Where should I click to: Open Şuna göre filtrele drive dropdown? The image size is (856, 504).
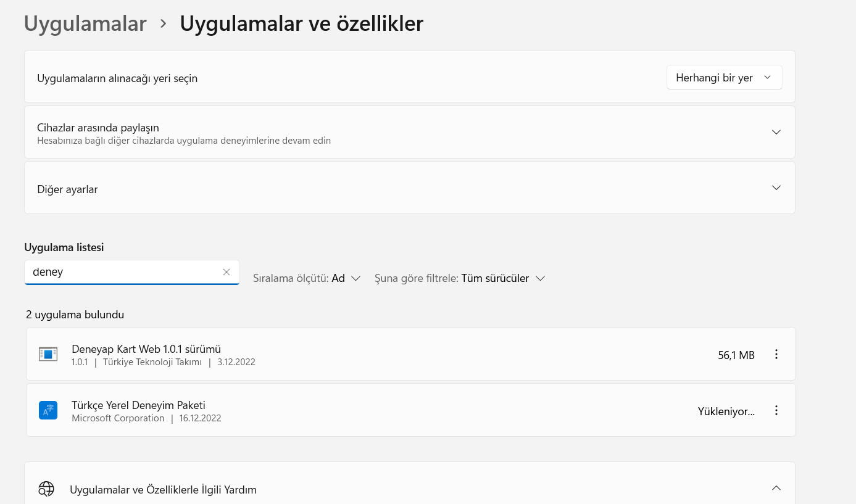tap(460, 278)
